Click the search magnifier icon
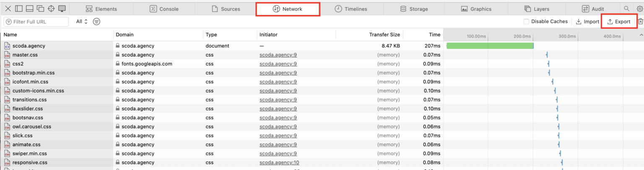644x170 pixels. pos(627,9)
